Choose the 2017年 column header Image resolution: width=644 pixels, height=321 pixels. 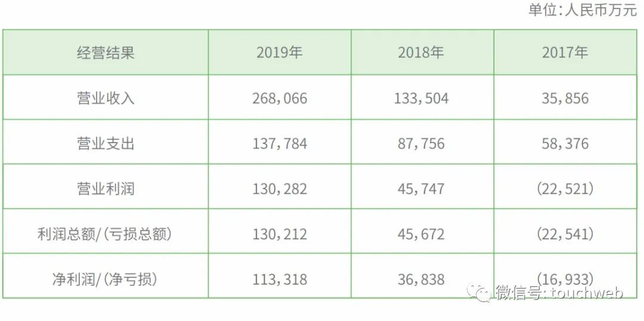tap(565, 53)
